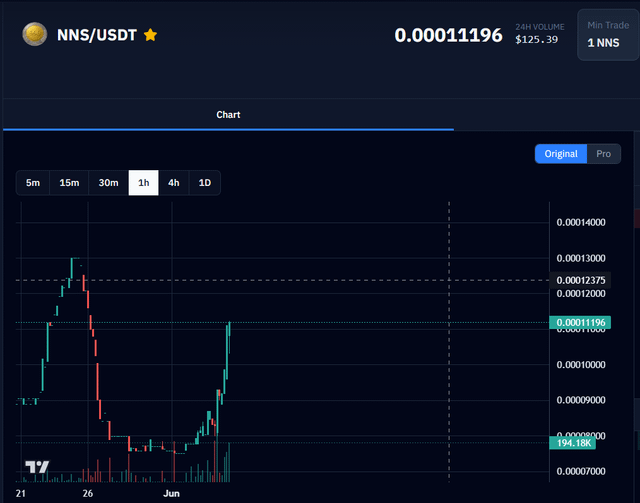Click the 0.00010000 price axis value
This screenshot has width=640, height=503.
point(581,365)
